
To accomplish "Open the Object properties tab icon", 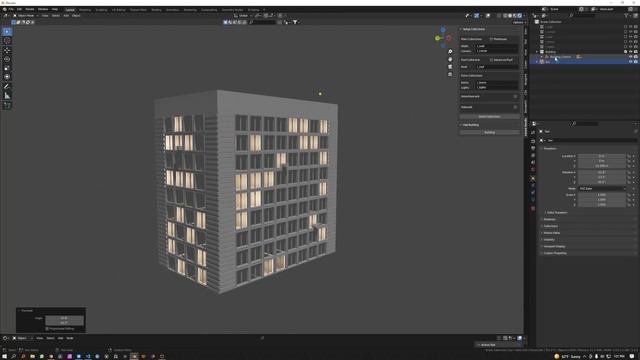I will [533, 178].
